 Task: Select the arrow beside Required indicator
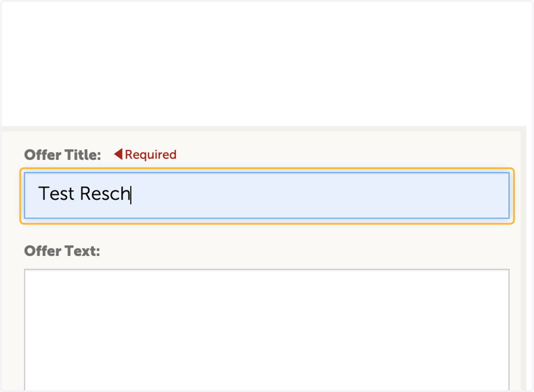tap(118, 154)
